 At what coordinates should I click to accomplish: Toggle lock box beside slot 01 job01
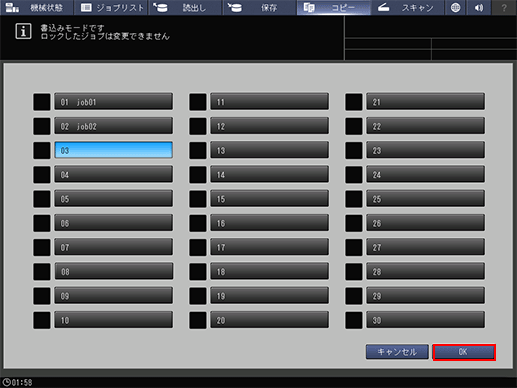coord(42,102)
